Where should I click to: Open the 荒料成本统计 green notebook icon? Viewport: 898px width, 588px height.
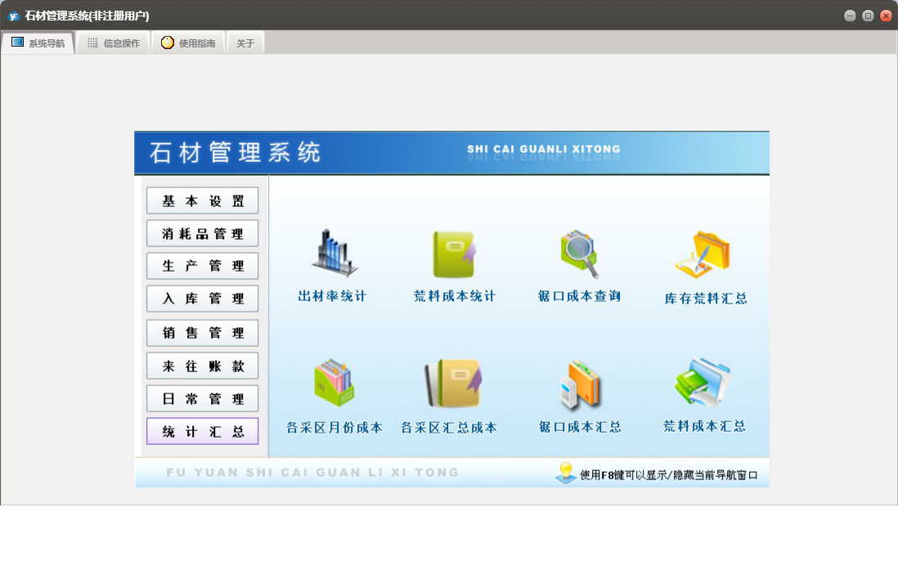(455, 254)
